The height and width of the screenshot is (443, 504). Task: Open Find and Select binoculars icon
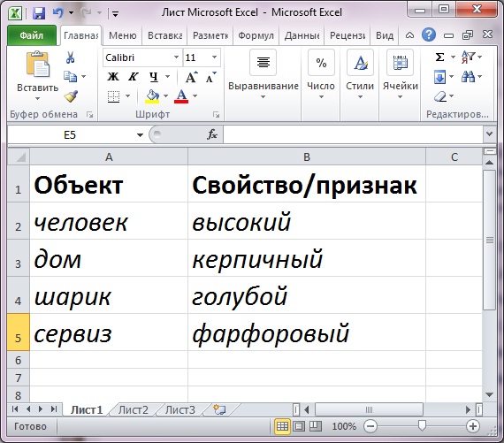pyautogui.click(x=468, y=77)
